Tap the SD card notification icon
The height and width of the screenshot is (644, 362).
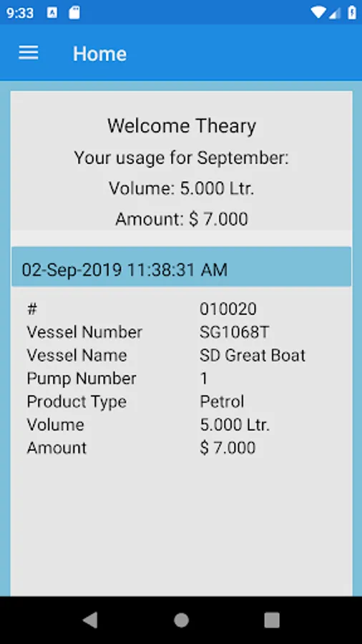point(74,13)
